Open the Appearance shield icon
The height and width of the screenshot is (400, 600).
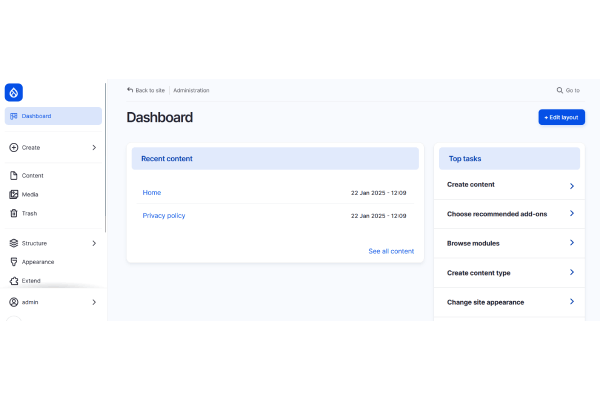(x=13, y=262)
